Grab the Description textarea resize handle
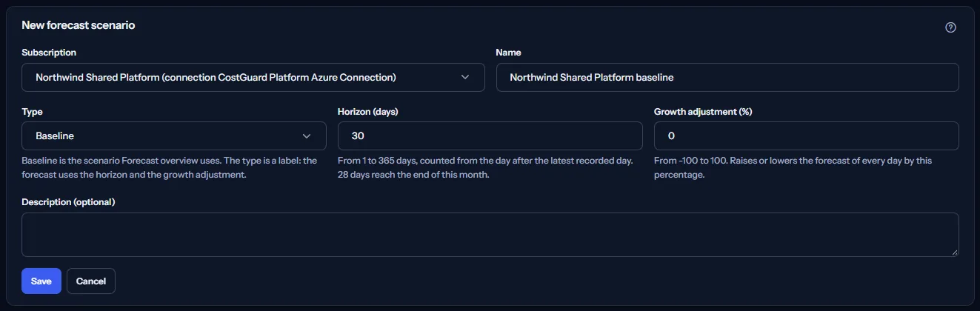The image size is (980, 311). [954, 252]
